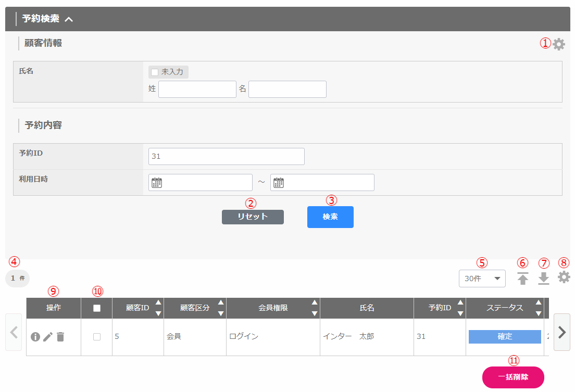Image resolution: width=575 pixels, height=392 pixels.
Task: Click the upload arrow icon above table
Action: pos(523,279)
